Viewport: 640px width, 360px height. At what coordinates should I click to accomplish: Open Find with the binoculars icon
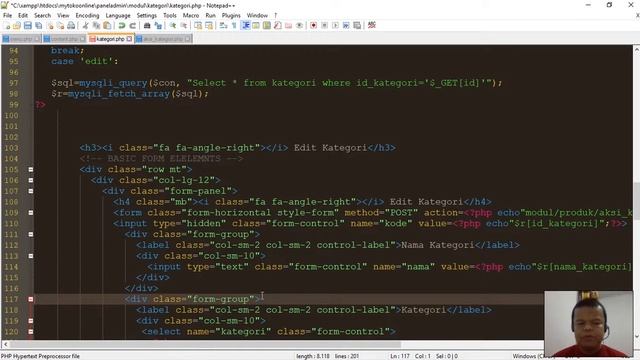[147, 25]
